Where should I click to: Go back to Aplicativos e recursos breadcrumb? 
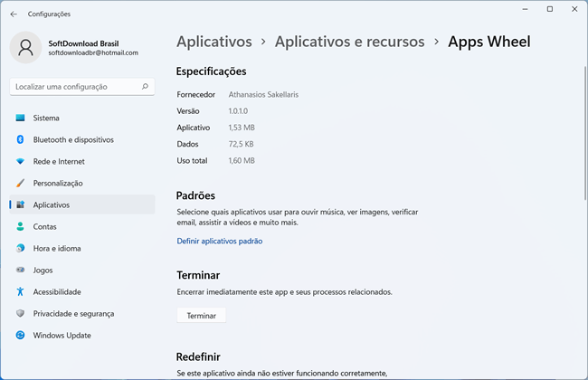(349, 42)
